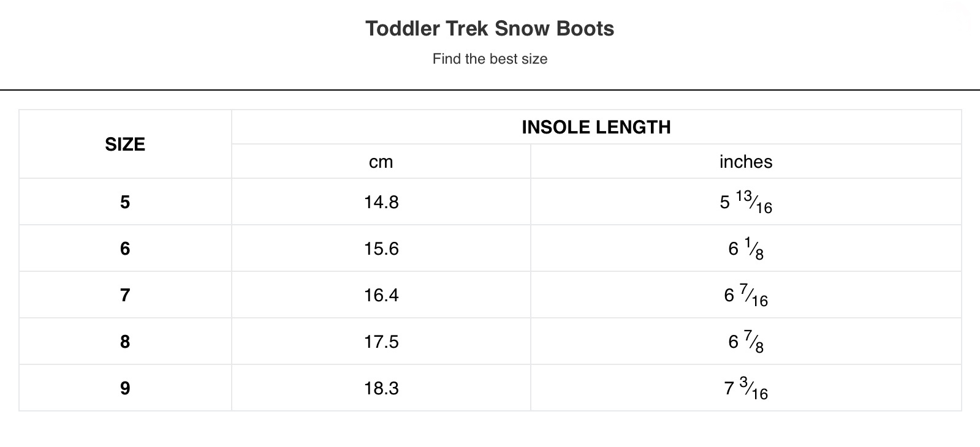Select size 7 row label

coord(125,295)
